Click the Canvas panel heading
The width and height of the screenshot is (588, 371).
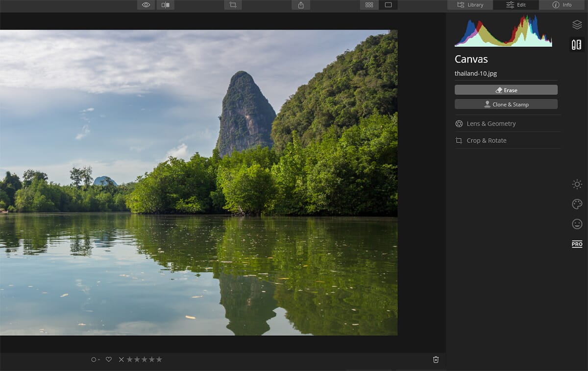click(x=471, y=59)
